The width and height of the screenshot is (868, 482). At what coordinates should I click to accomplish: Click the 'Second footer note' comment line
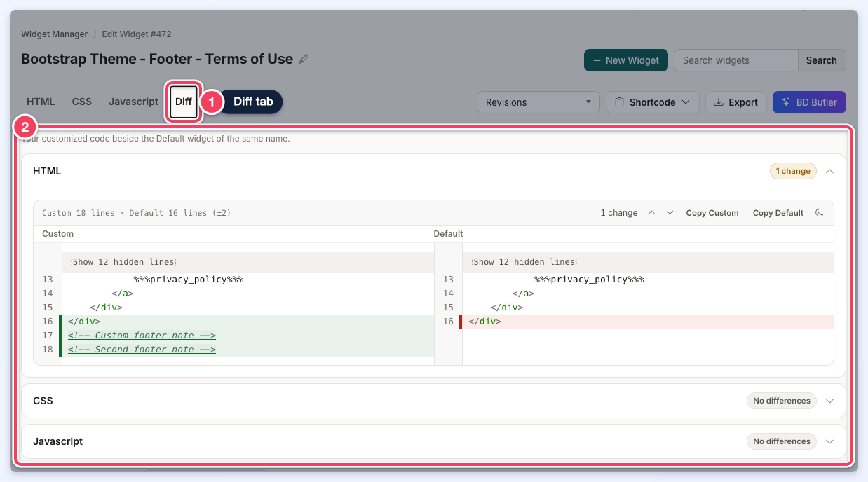[142, 350]
